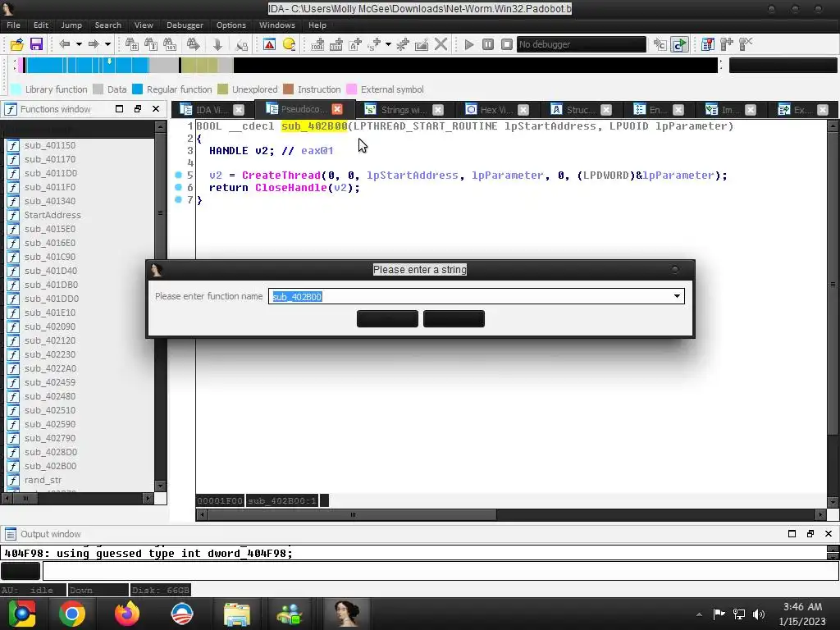
Task: Float the Functions window panel
Action: 138,109
